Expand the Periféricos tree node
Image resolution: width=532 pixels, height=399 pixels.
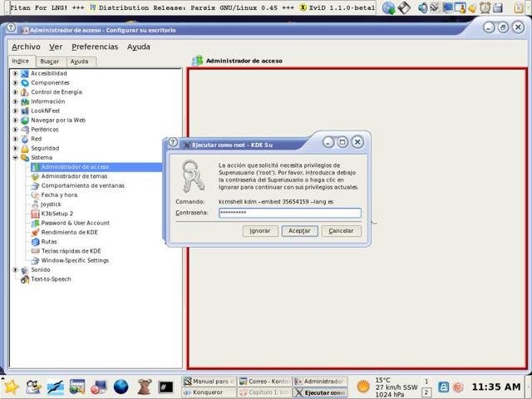15,130
